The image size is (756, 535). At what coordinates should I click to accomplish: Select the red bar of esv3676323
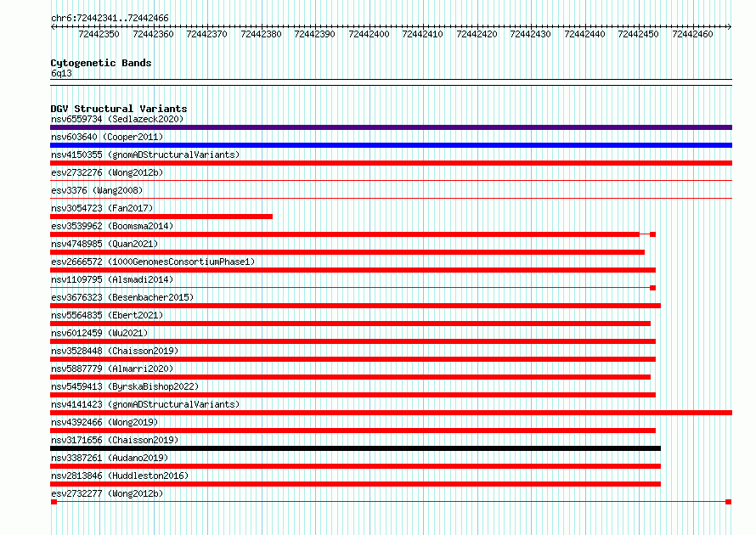[355, 306]
